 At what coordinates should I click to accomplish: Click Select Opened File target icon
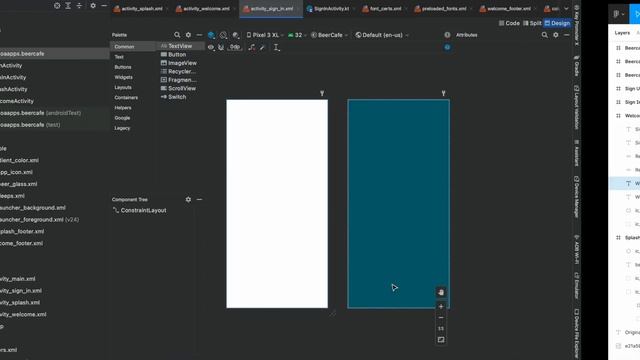coord(57,6)
